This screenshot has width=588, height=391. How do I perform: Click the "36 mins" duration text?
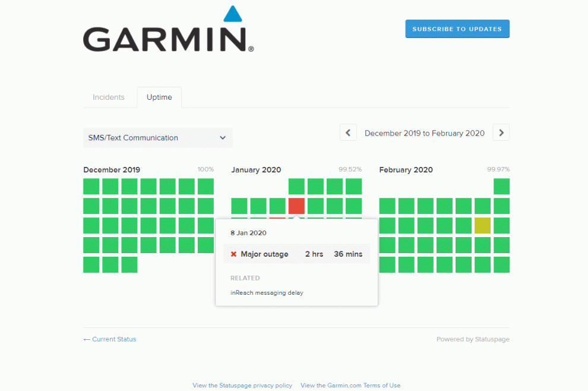coord(348,254)
